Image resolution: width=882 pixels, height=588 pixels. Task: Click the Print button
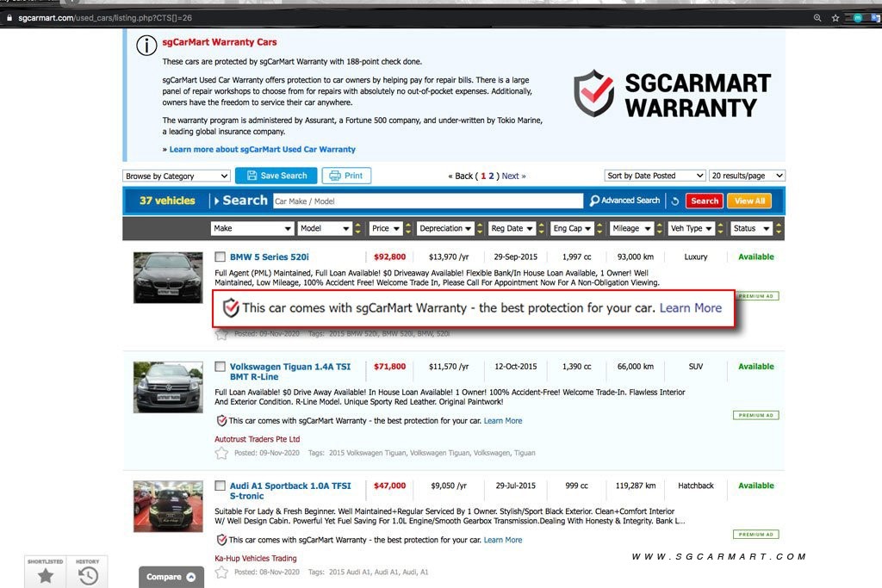click(x=346, y=176)
